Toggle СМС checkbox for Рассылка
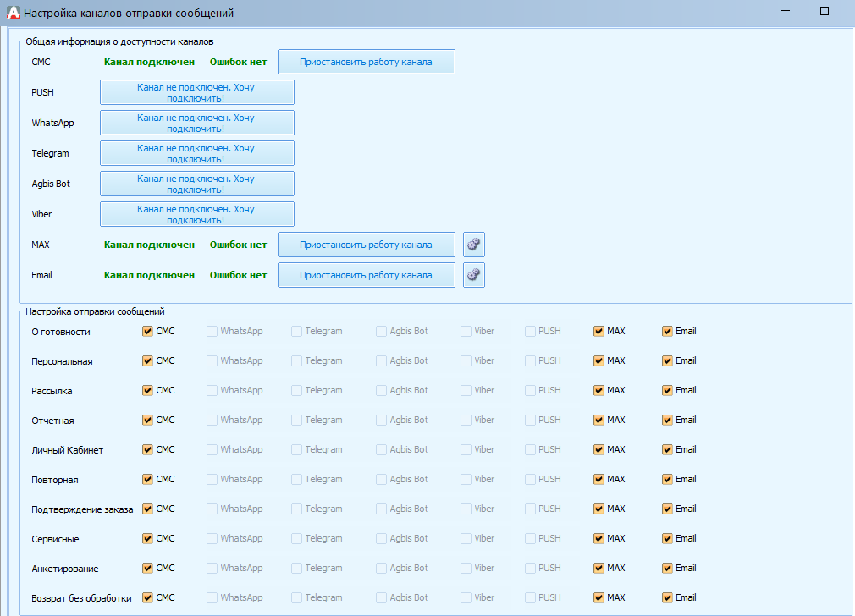Viewport: 855px width, 616px height. (x=147, y=390)
